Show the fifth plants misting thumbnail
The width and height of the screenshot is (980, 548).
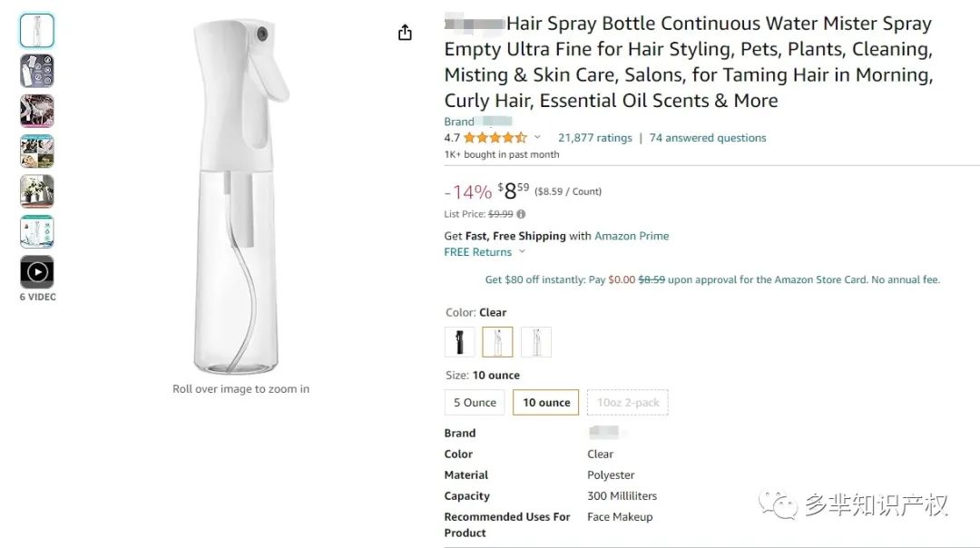(37, 191)
